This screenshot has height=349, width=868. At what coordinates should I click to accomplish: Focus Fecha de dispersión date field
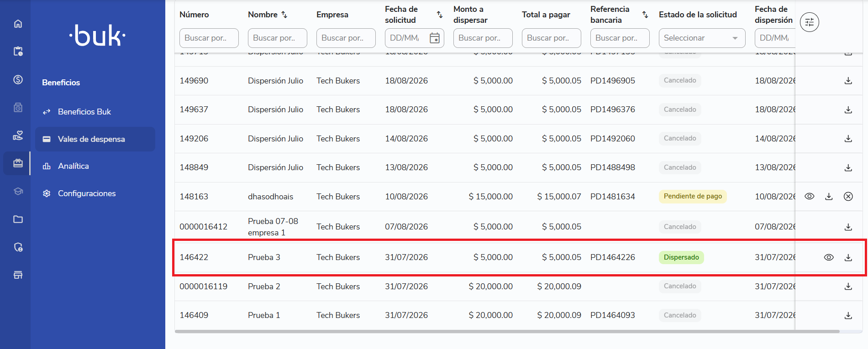point(775,38)
